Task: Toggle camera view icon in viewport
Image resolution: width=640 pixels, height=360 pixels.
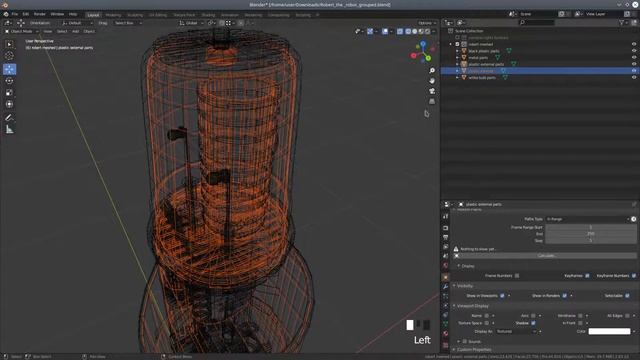Action: [432, 91]
